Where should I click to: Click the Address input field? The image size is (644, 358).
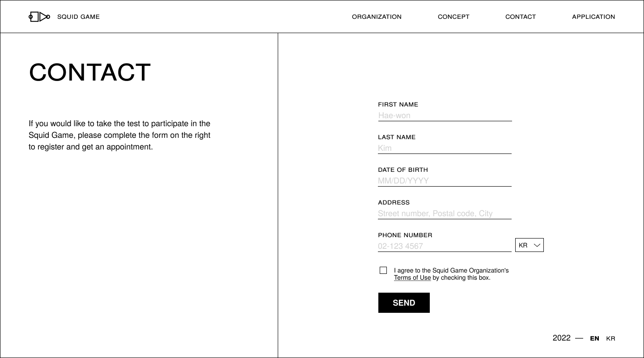coord(445,213)
